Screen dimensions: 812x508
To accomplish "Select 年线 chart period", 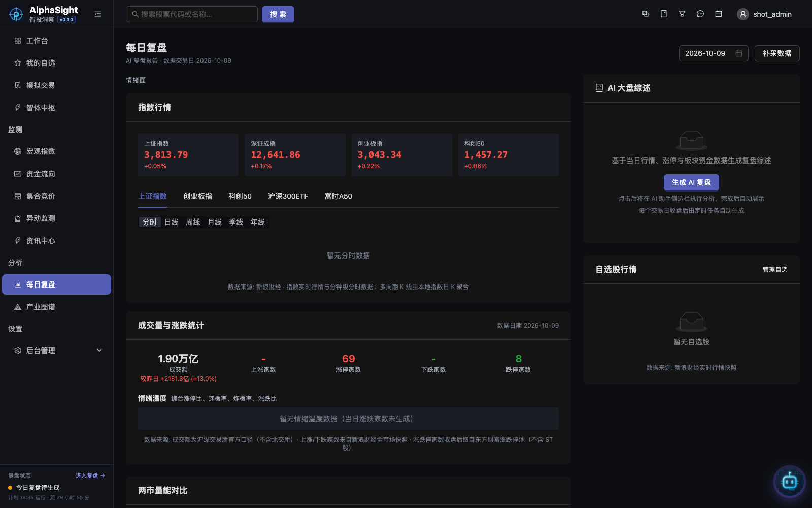I will 258,222.
